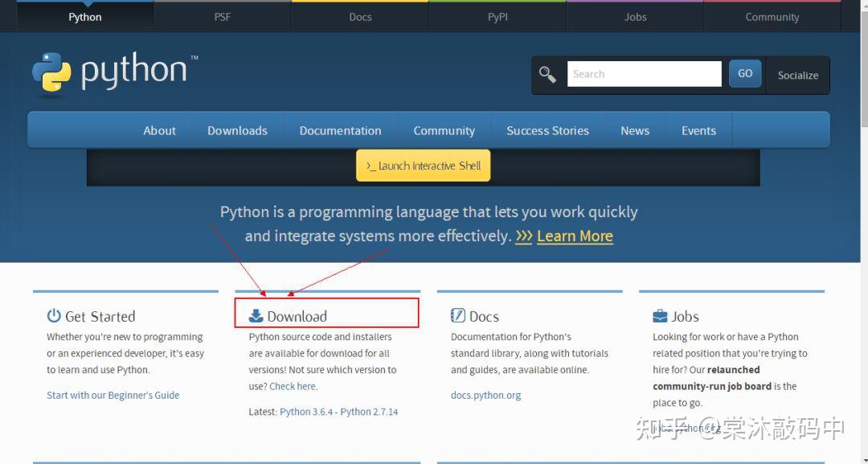
Task: Open Start with our Beginner's Guide link
Action: click(113, 396)
